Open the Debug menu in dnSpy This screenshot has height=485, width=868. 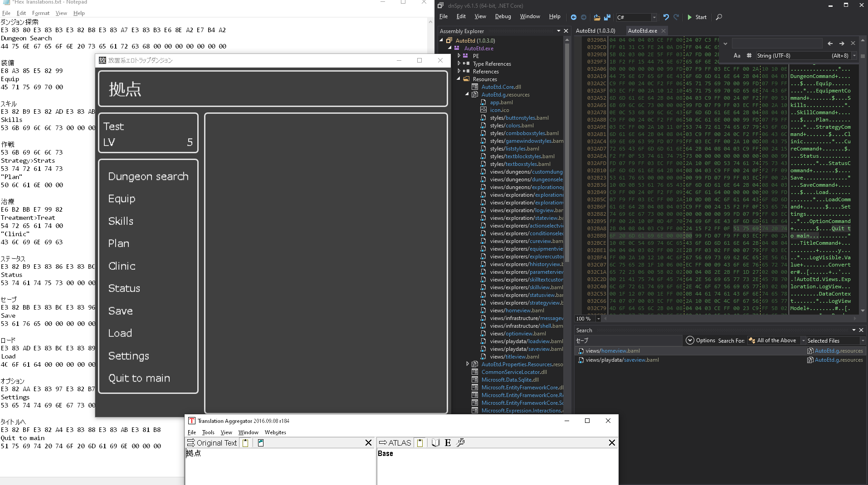click(502, 16)
